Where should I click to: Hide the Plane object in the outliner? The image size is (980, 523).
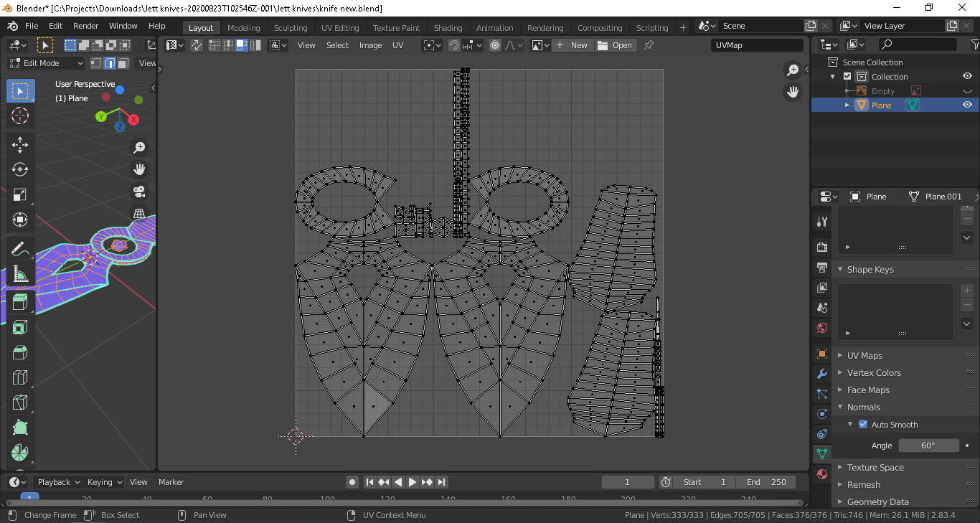tap(967, 104)
